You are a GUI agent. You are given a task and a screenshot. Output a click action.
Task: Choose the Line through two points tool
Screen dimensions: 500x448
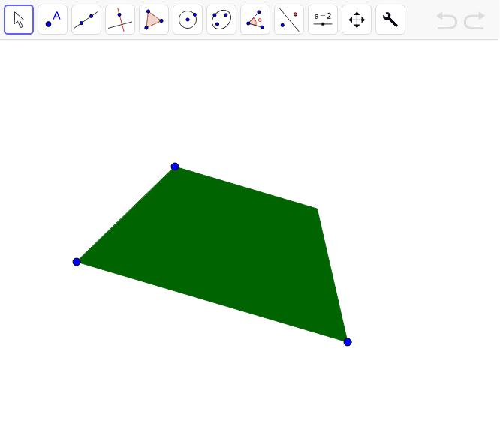86,20
